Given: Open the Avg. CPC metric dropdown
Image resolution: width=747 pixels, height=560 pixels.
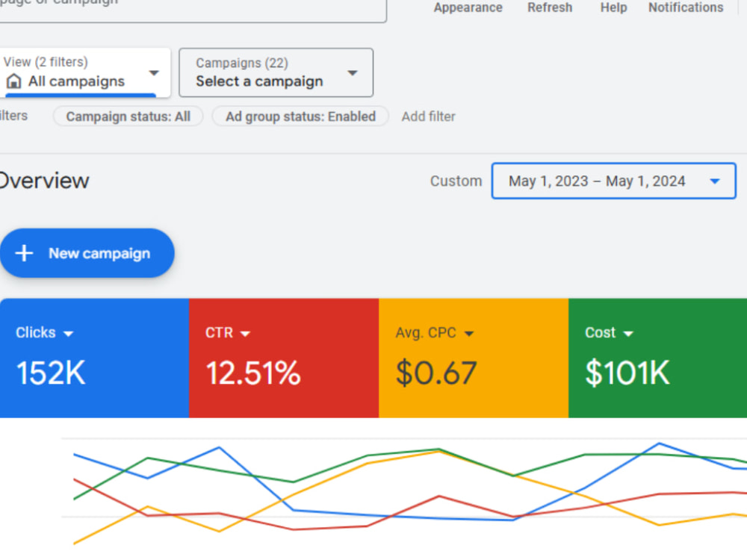Looking at the screenshot, I should click(x=435, y=333).
